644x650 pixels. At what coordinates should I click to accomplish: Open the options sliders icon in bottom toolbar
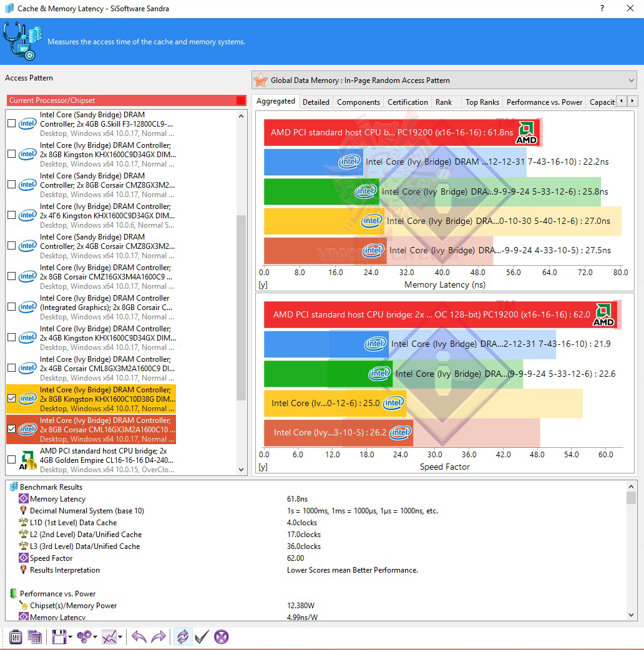pos(16,637)
